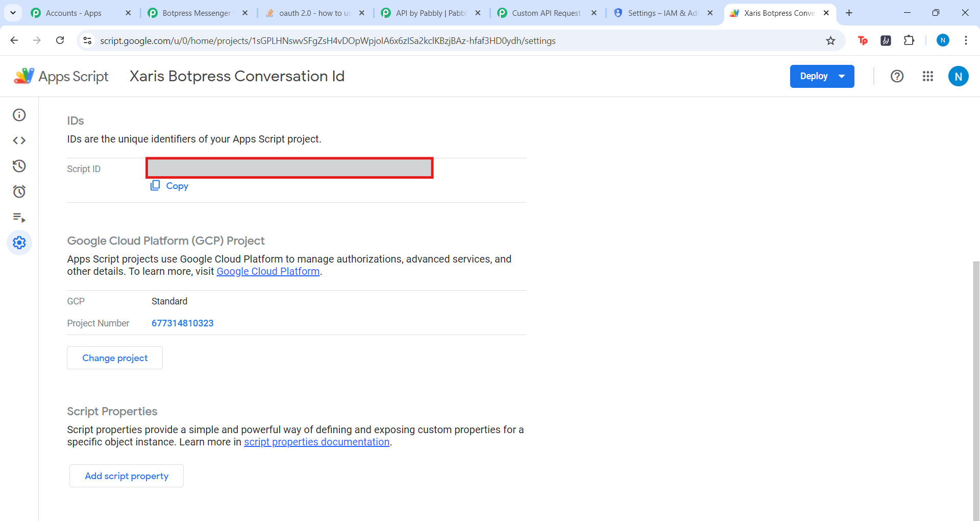This screenshot has width=980, height=521.
Task: Open the Chrome profile N icon
Action: pos(943,40)
